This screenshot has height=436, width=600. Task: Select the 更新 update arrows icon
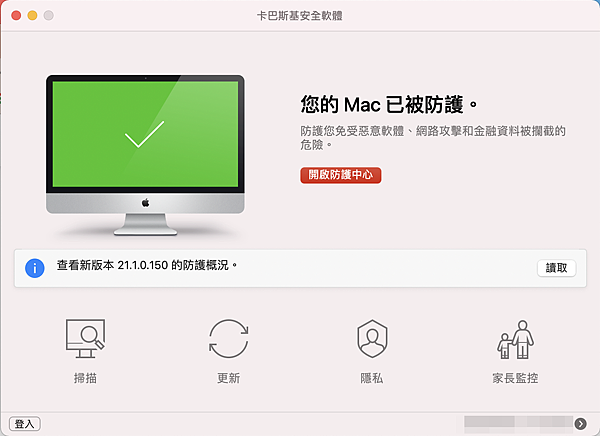pos(228,339)
